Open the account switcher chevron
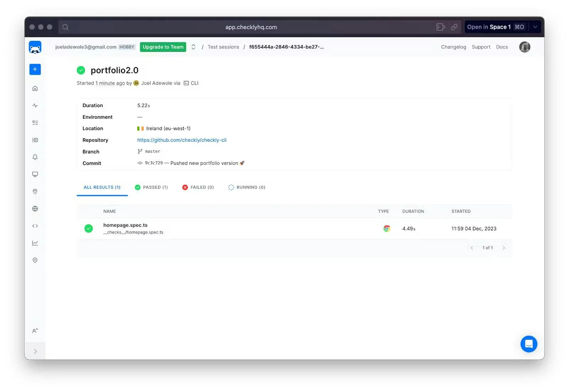Viewport: 569px width, 392px height. [x=193, y=47]
